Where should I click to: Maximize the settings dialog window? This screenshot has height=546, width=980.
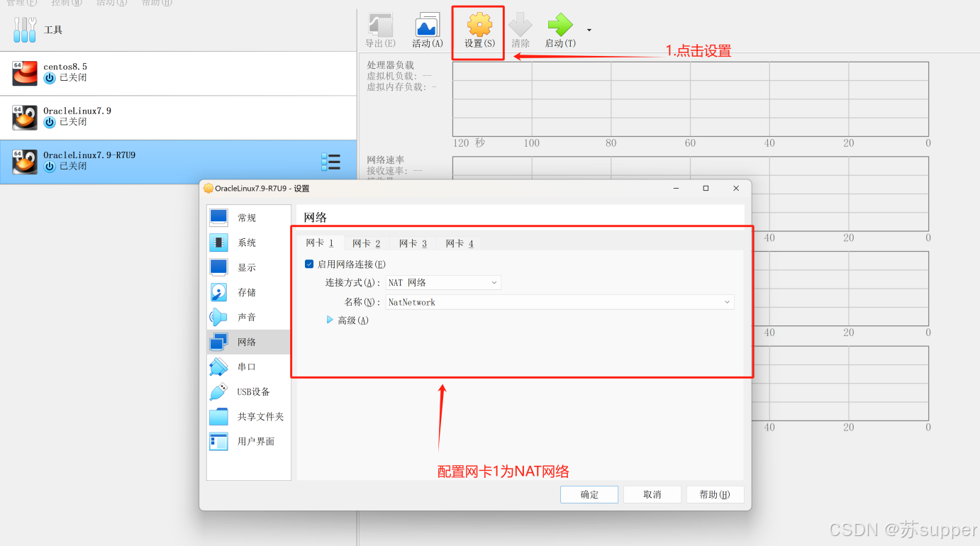706,189
